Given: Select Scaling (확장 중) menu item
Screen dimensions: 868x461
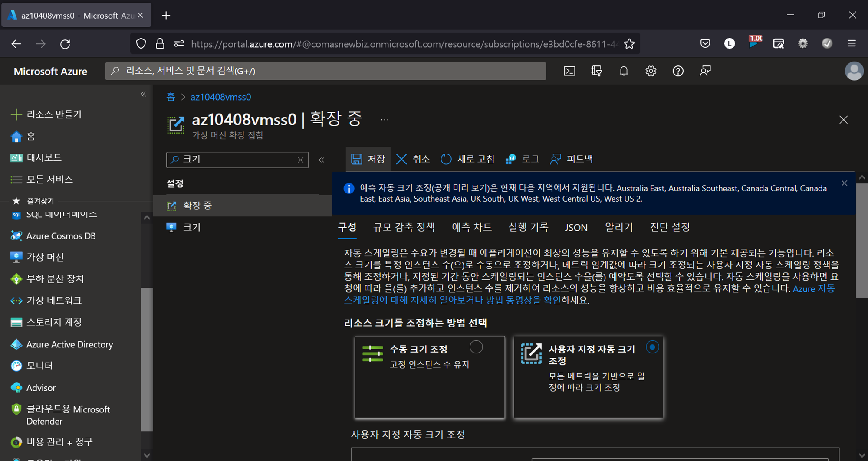Looking at the screenshot, I should 243,206.
